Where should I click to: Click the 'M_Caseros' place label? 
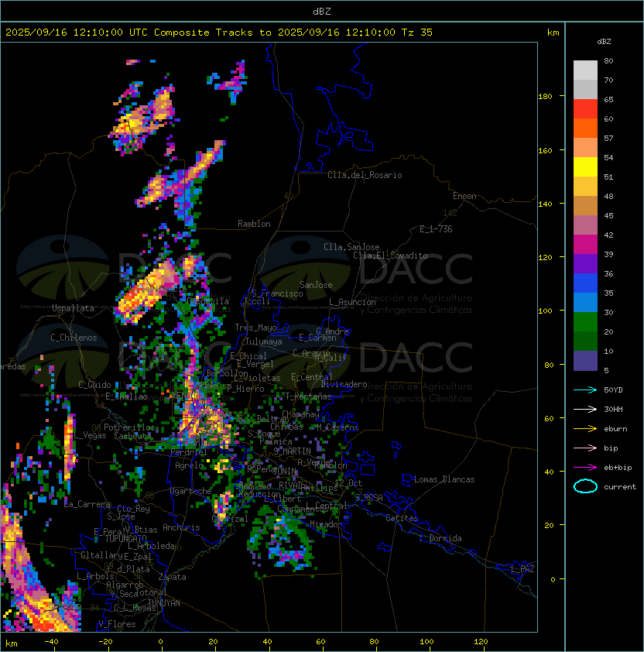click(x=337, y=427)
